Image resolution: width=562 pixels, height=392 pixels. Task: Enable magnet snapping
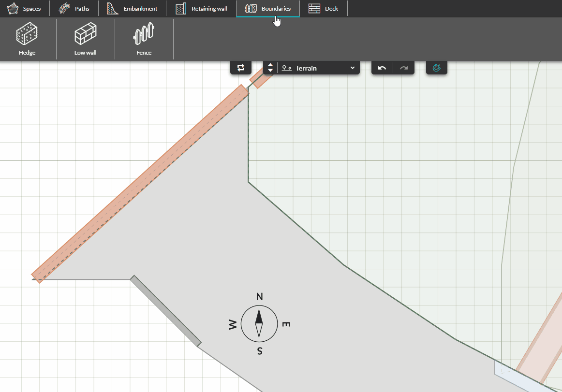(x=437, y=68)
